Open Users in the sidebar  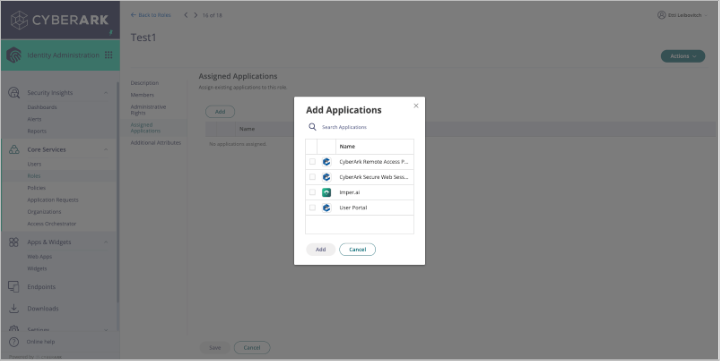[34, 164]
